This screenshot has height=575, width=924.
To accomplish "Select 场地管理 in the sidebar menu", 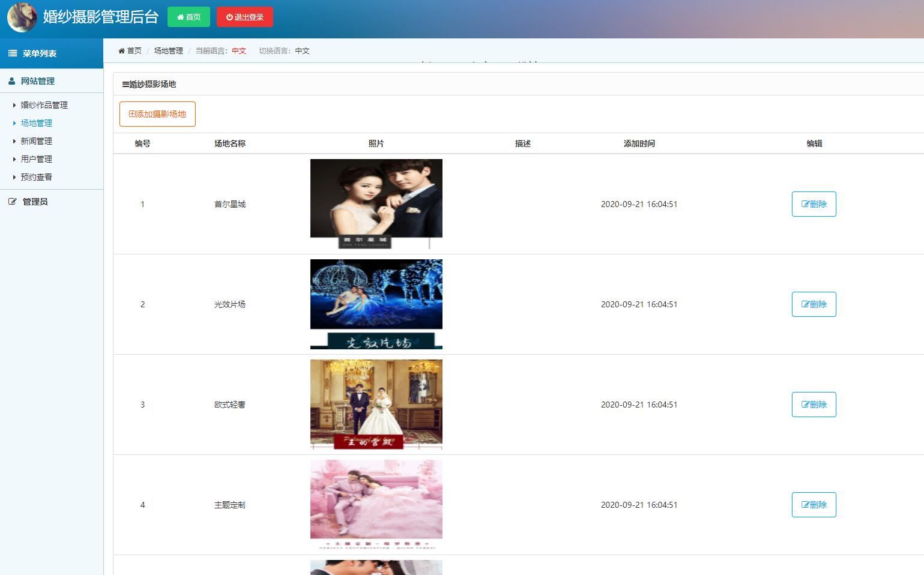I will click(37, 123).
